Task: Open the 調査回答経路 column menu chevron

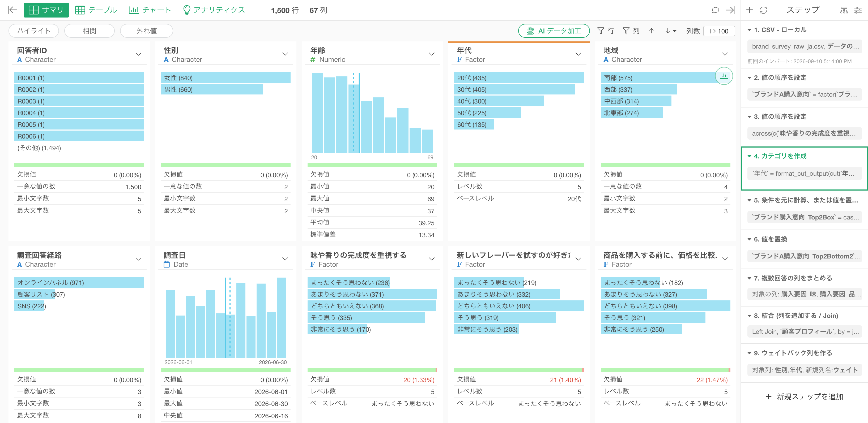Action: pos(138,259)
